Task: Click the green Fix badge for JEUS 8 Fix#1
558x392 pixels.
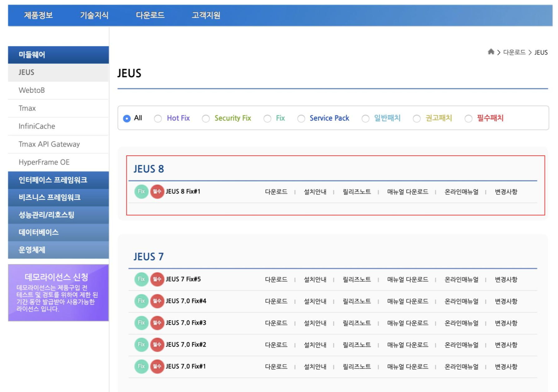Action: 141,191
